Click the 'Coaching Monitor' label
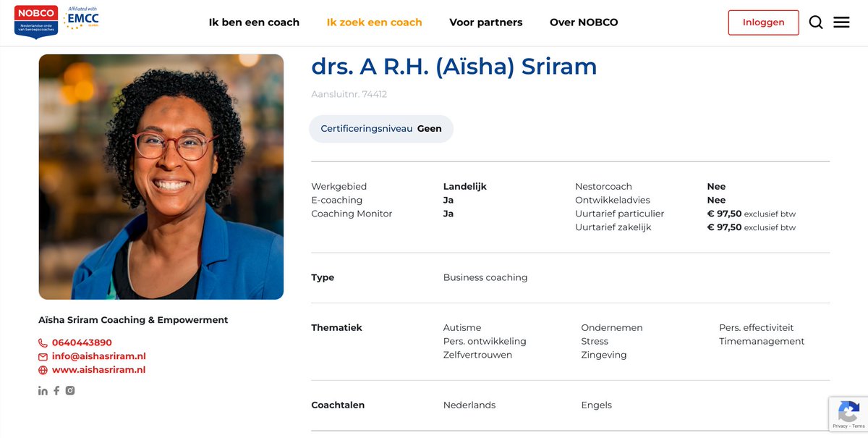The height and width of the screenshot is (438, 868). 352,214
